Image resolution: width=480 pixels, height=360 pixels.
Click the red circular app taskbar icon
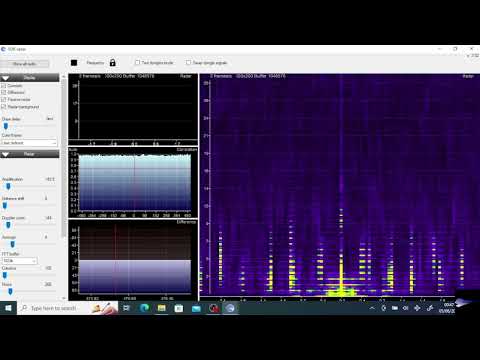pos(214,308)
